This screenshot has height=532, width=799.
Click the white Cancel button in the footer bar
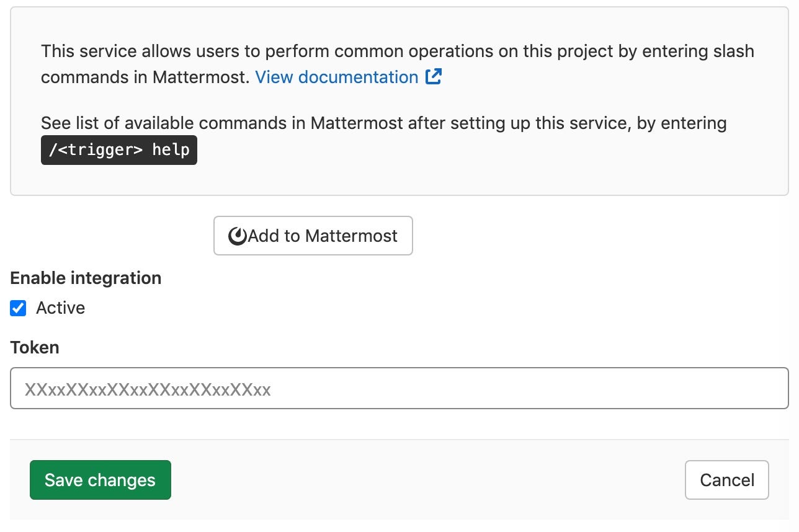(727, 480)
